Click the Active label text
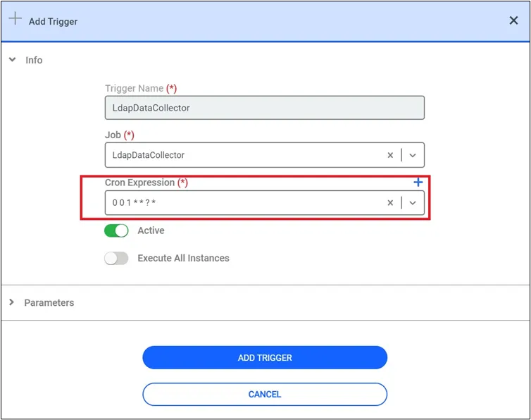 tap(151, 230)
